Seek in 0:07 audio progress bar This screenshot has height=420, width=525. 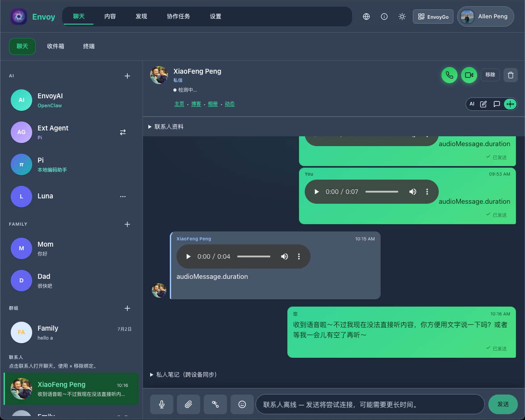[382, 192]
